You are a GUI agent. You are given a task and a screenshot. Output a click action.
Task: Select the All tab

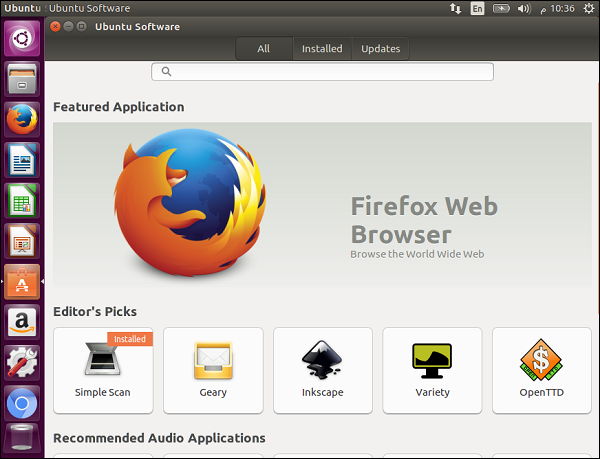[264, 49]
